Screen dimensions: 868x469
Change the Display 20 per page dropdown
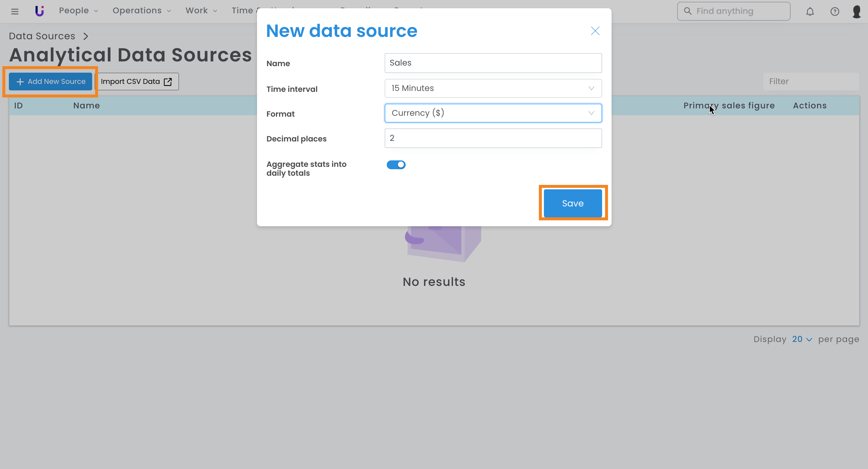click(x=802, y=339)
